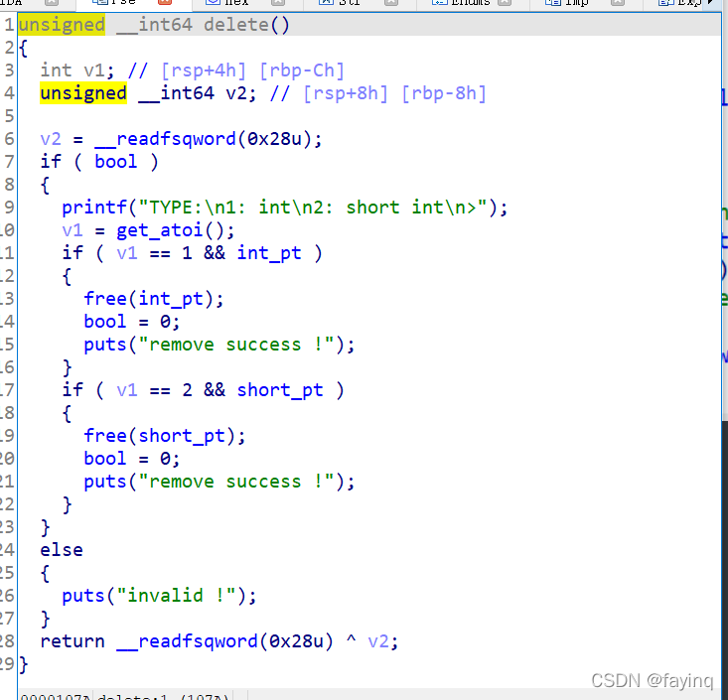Select highlighted unsigned on line 4
The width and height of the screenshot is (728, 700).
(x=83, y=93)
